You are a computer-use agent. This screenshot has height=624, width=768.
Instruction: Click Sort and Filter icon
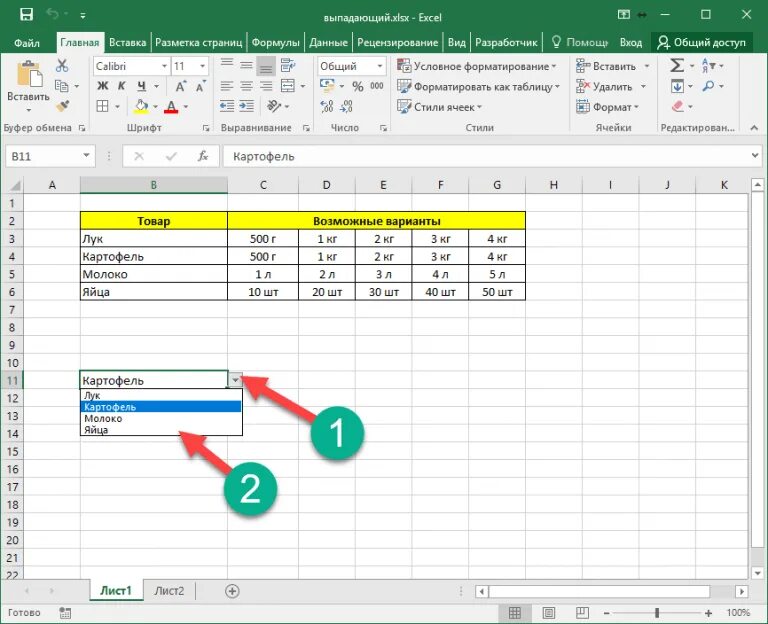point(709,66)
